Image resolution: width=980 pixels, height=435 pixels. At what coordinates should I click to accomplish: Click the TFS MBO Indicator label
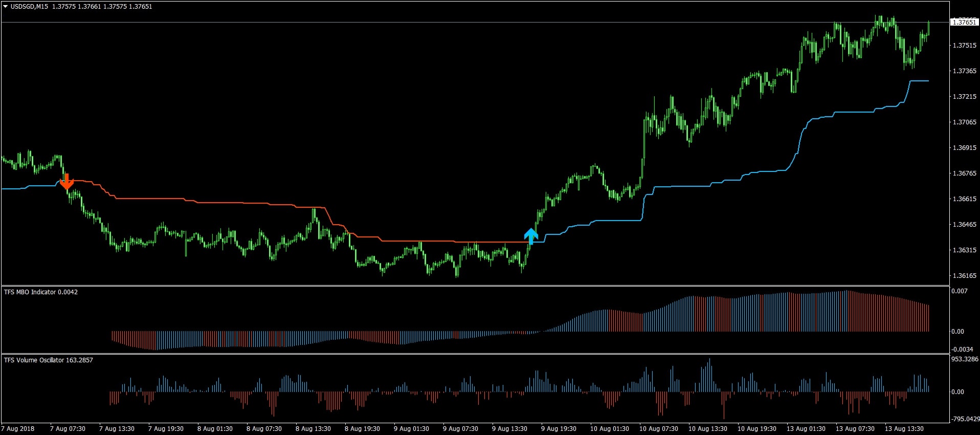pyautogui.click(x=41, y=292)
